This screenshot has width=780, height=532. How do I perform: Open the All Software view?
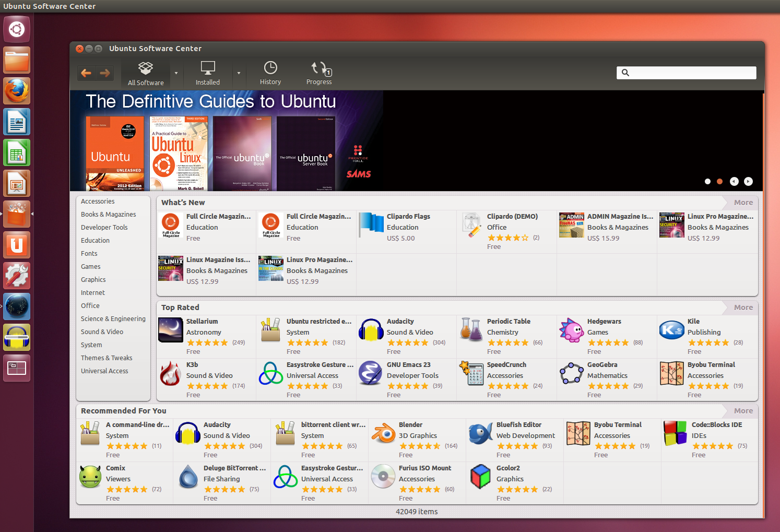(x=146, y=74)
